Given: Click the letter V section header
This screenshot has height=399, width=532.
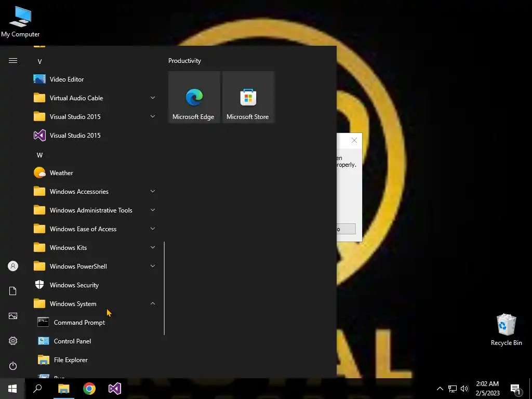Looking at the screenshot, I should tap(39, 62).
